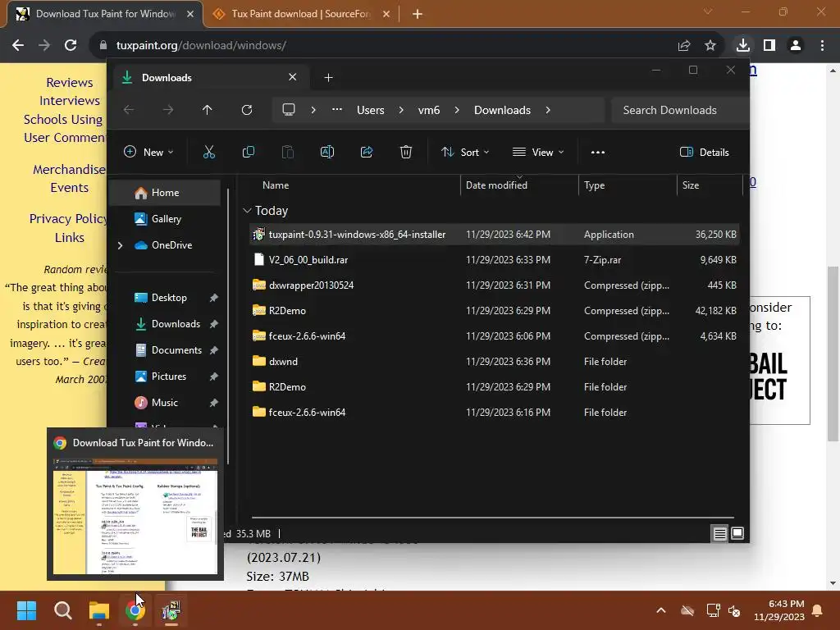The image size is (840, 630).
Task: Click the Windows Start button
Action: 26,610
